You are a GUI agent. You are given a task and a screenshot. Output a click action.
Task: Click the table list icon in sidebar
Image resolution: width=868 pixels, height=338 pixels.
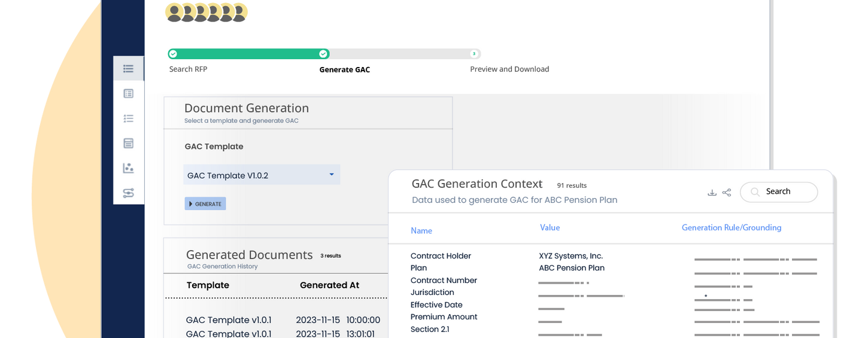pos(128,93)
